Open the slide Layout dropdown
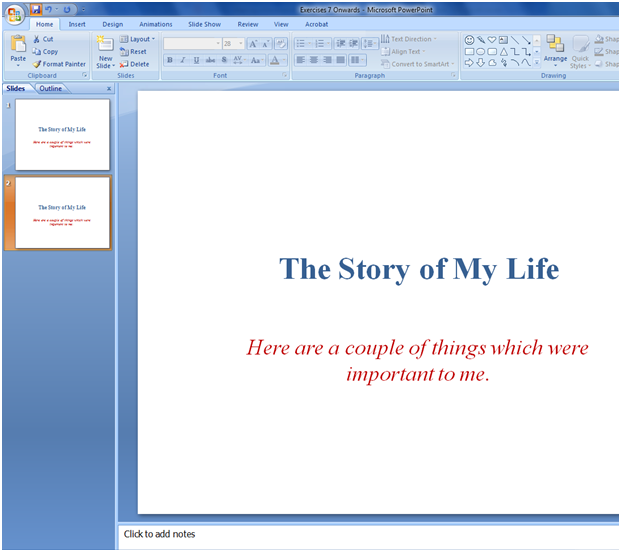Image resolution: width=621 pixels, height=552 pixels. 137,39
